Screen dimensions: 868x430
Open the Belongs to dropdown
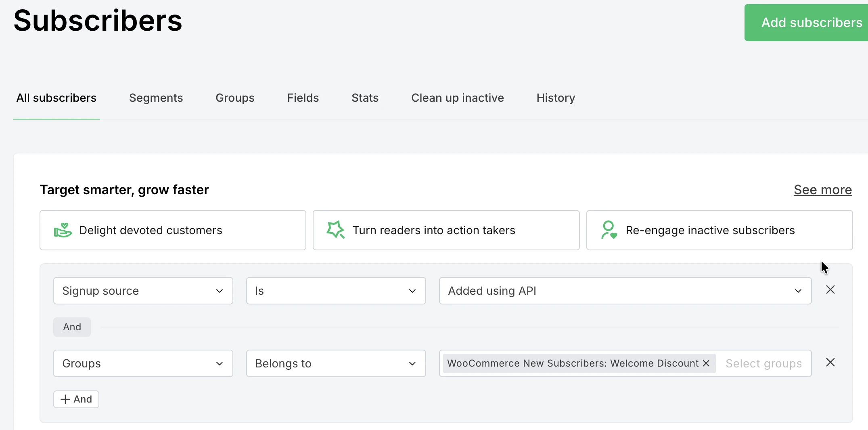pos(336,363)
